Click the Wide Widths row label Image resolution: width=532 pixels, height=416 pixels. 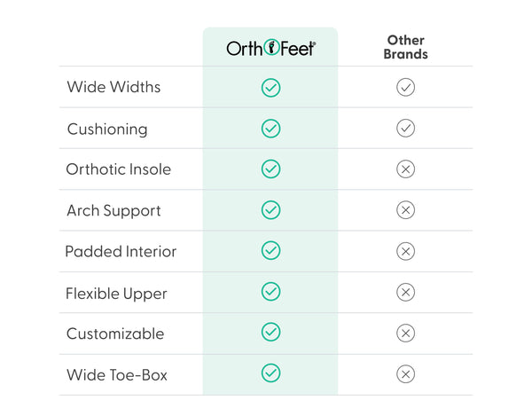pos(113,88)
